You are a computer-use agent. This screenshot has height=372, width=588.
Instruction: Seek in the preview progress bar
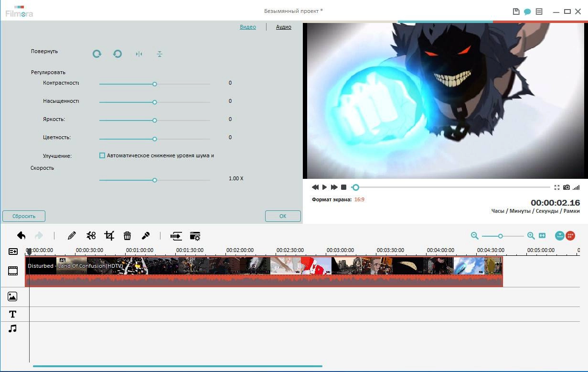(451, 187)
